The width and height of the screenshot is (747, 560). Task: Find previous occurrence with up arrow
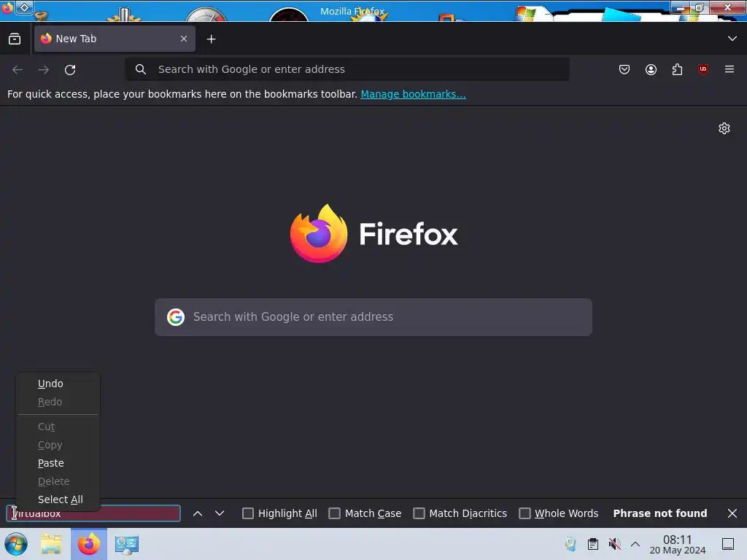[198, 513]
